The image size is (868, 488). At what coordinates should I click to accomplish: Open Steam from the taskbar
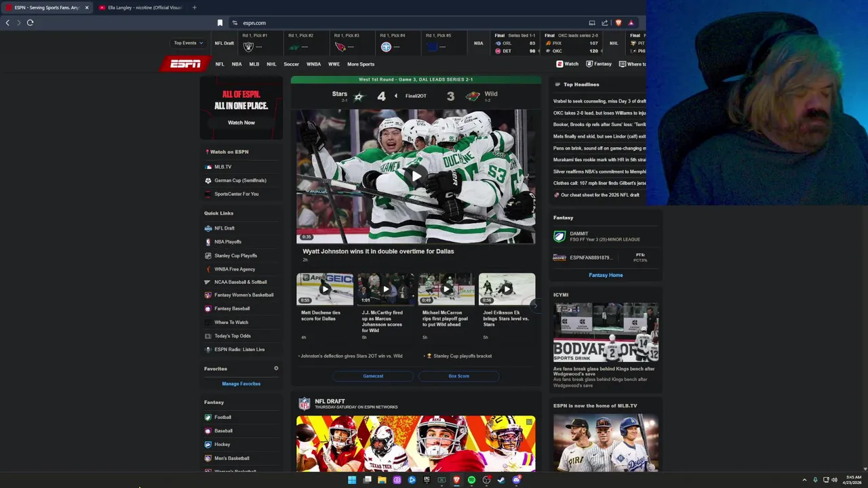click(501, 480)
